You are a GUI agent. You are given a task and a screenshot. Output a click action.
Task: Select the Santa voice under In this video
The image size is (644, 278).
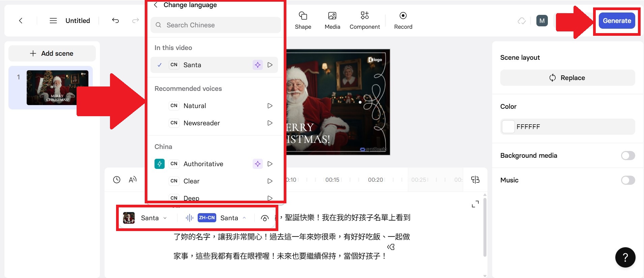pos(214,65)
